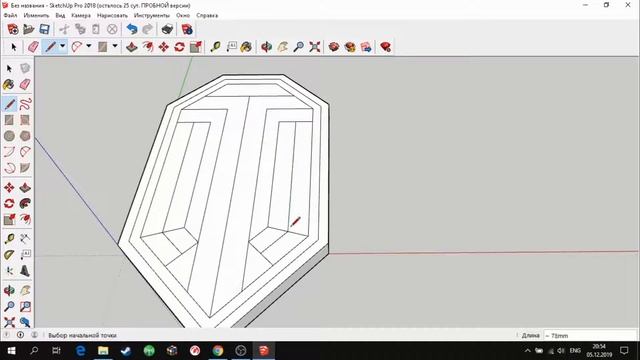This screenshot has height=360, width=640.
Task: Undo the last action with the blue arrow
Action: pos(131,29)
